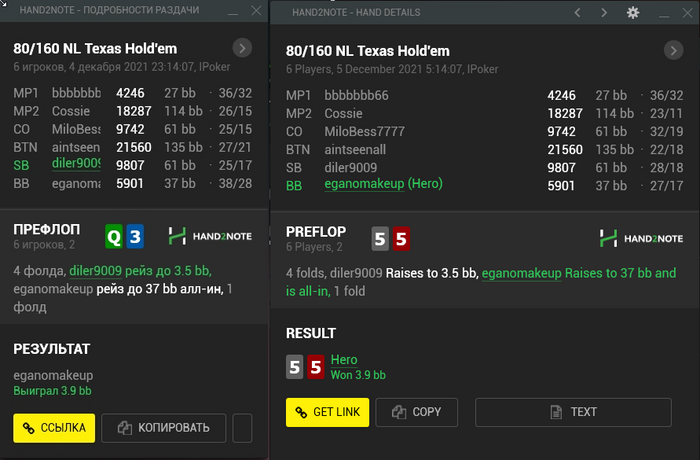The image size is (700, 460).
Task: Click the gray 5 card in PREFLOP section
Action: point(380,238)
